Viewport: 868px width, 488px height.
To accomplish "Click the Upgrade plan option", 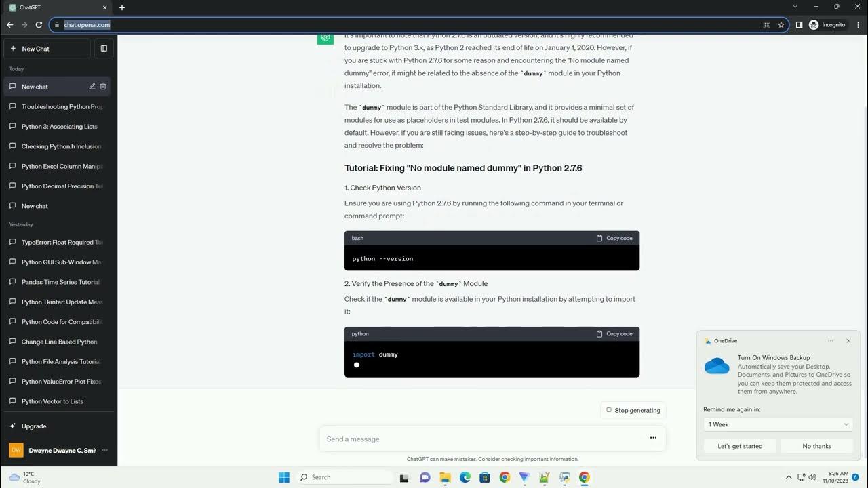I will 57,426.
